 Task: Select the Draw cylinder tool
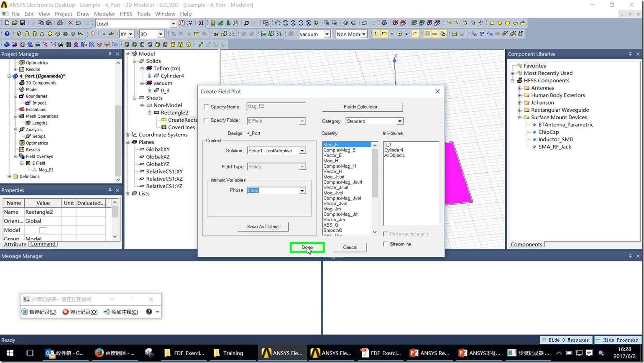point(27,34)
